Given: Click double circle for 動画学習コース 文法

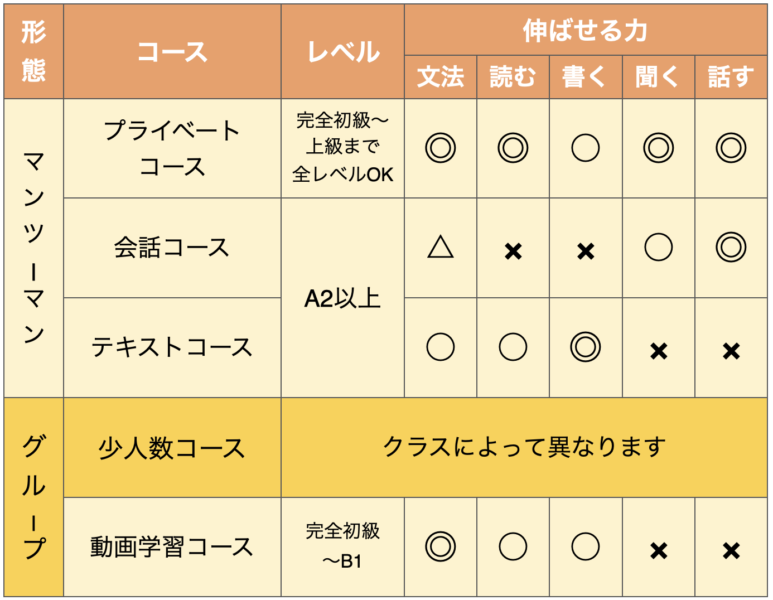Looking at the screenshot, I should (x=440, y=546).
